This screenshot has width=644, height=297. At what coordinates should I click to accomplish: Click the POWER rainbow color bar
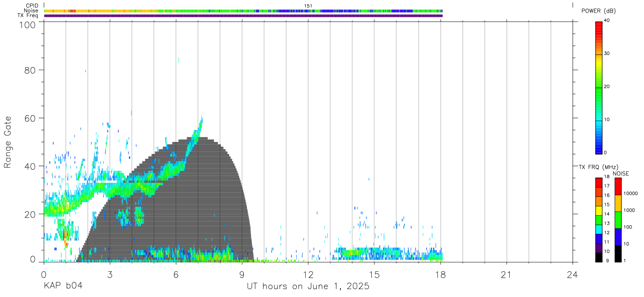point(598,87)
